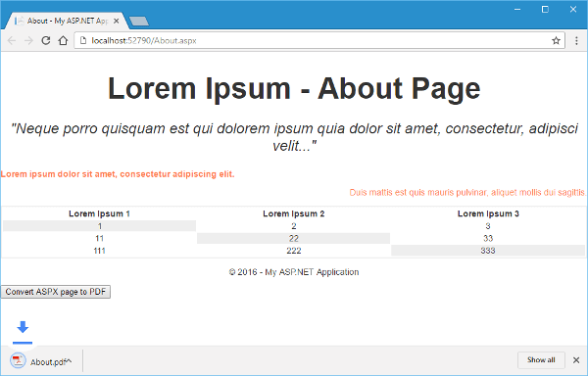Maximize the browser window
Image resolution: width=588 pixels, height=376 pixels.
pos(545,10)
